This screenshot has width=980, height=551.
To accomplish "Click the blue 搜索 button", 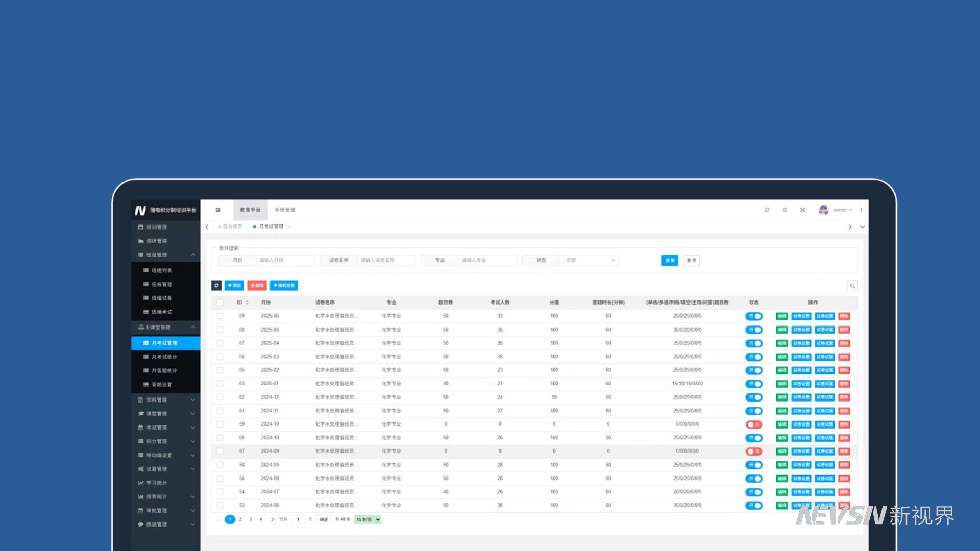I will [x=670, y=260].
